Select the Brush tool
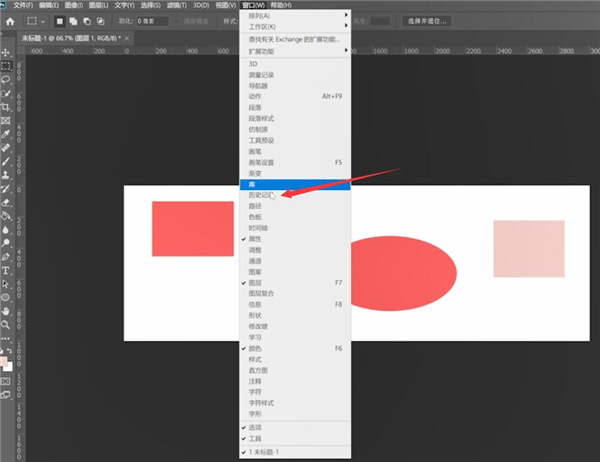 click(x=6, y=162)
